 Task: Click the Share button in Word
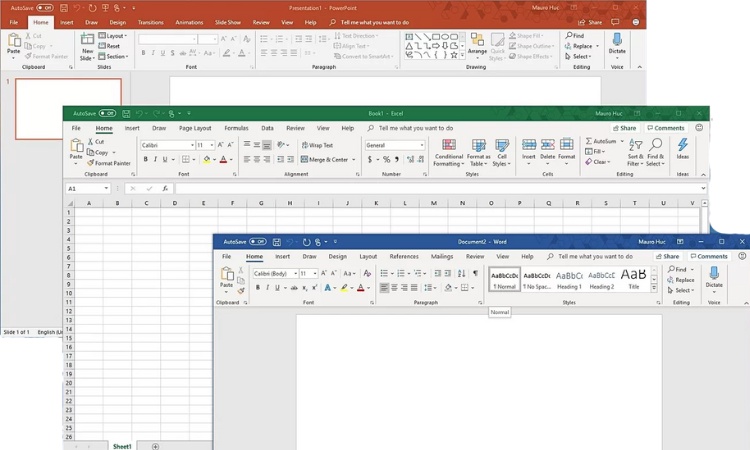pyautogui.click(x=667, y=256)
